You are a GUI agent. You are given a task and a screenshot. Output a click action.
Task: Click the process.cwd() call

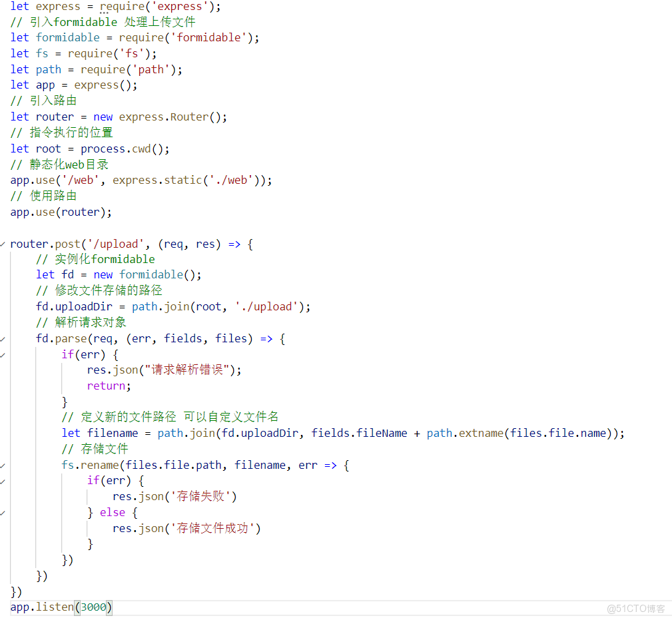[123, 148]
